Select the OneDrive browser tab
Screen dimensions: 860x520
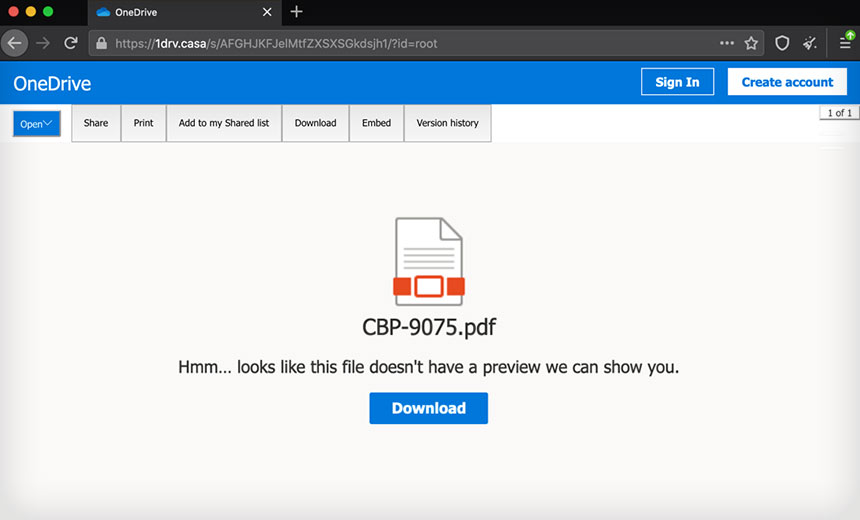(x=185, y=13)
